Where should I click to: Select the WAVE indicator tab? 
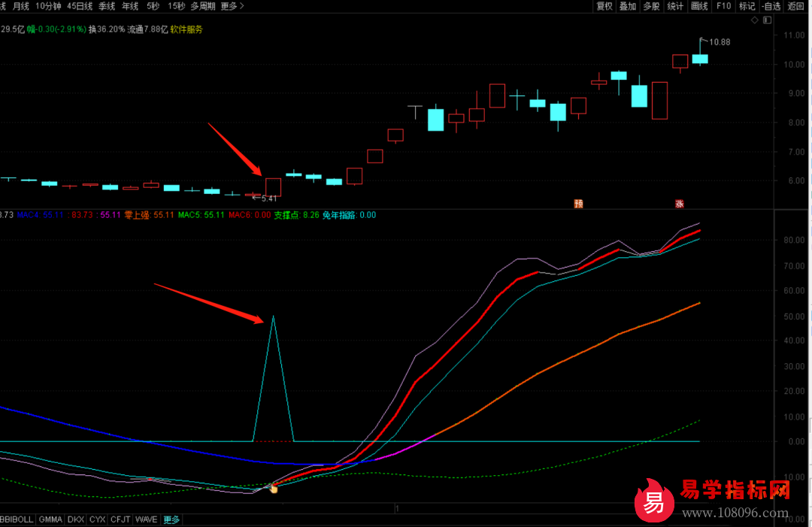(x=146, y=519)
